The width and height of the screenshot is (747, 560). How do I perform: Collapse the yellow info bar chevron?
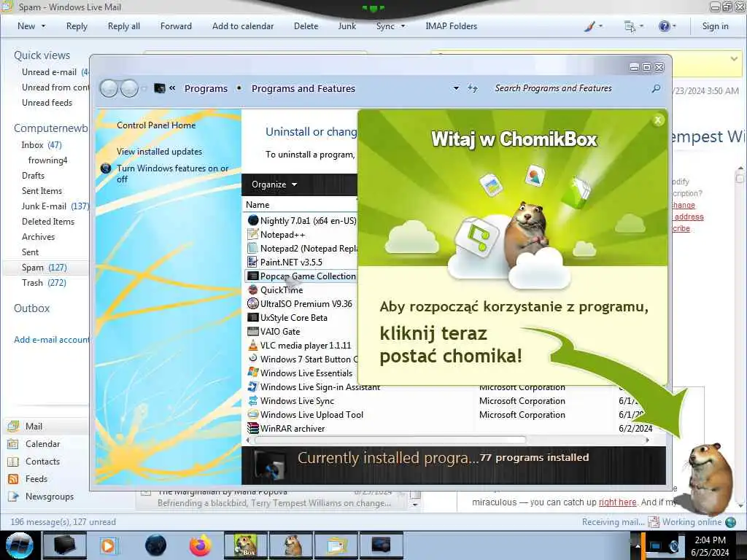[734, 58]
